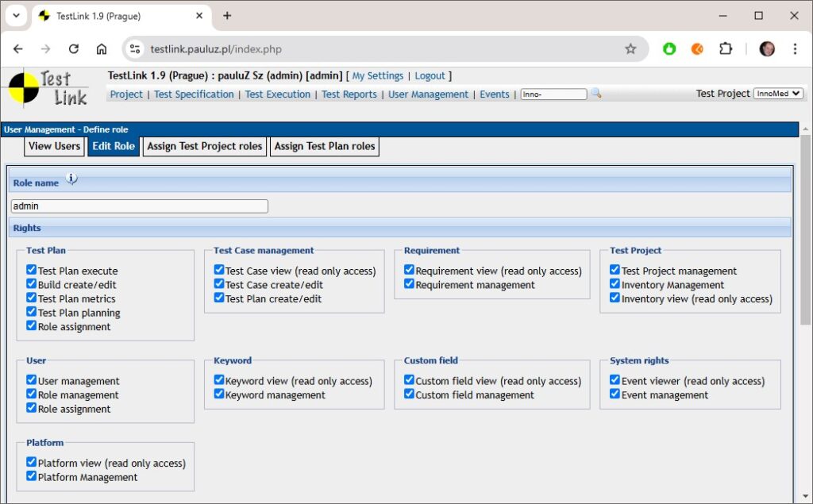Viewport: 813px width, 504px height.
Task: Disable Platform Management checkbox
Action: coord(32,476)
